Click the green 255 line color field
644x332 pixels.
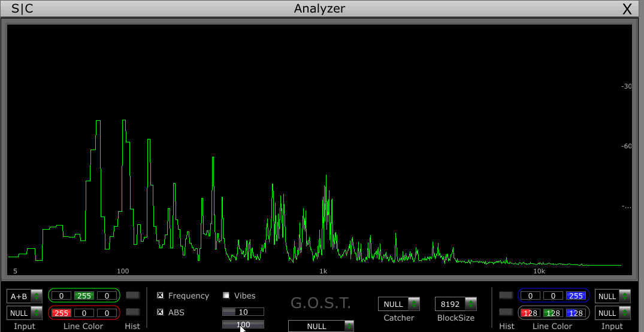84,296
